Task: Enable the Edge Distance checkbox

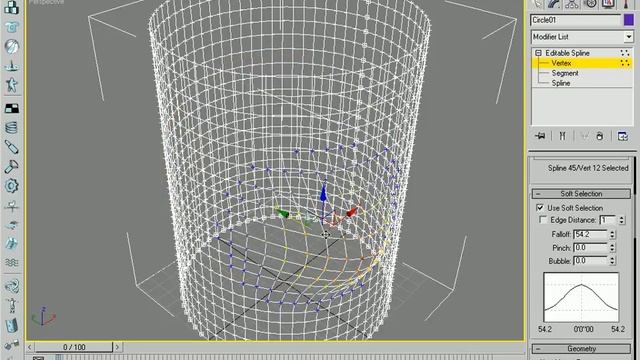Action: (x=543, y=220)
